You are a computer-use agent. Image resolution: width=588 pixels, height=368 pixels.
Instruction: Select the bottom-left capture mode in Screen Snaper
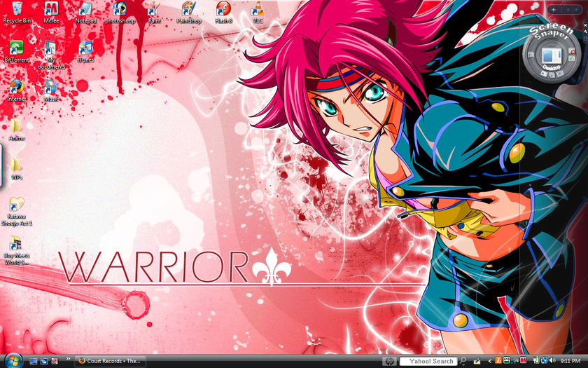(544, 74)
